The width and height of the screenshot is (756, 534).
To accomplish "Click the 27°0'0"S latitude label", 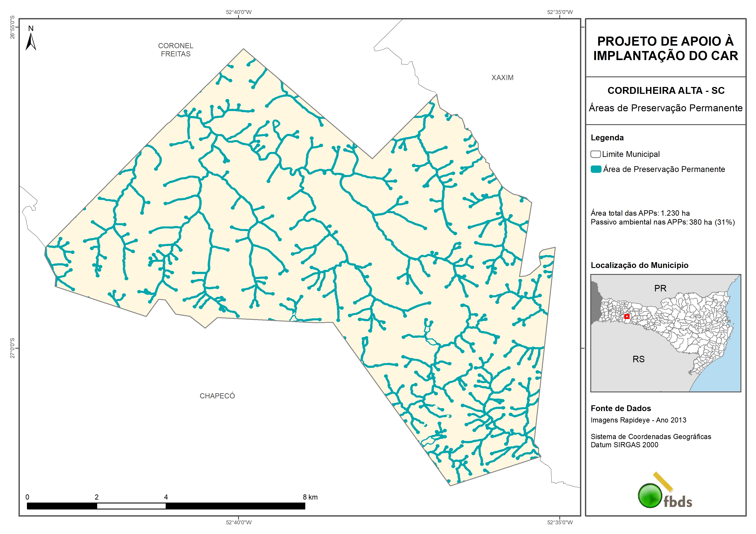I will pyautogui.click(x=12, y=348).
